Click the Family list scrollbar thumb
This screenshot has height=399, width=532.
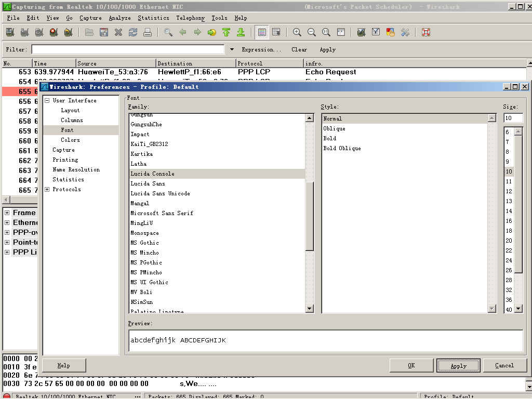coord(309,216)
